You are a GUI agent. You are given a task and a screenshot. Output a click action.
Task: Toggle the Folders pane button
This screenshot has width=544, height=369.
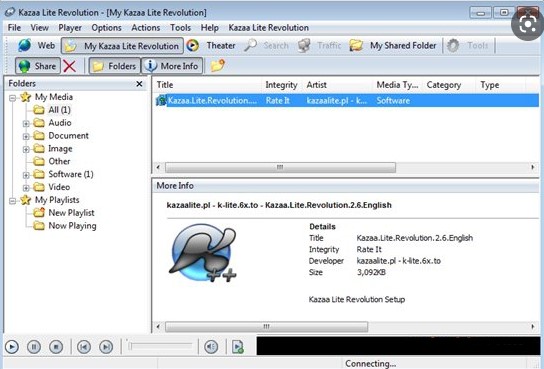point(114,66)
